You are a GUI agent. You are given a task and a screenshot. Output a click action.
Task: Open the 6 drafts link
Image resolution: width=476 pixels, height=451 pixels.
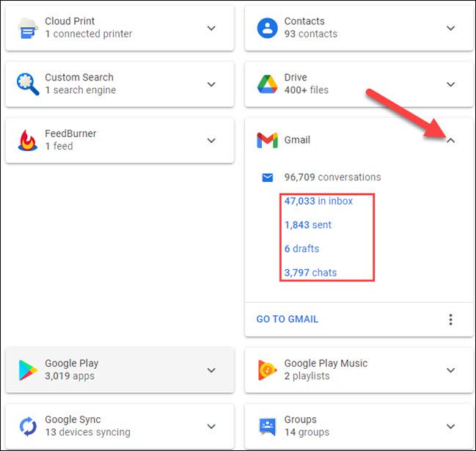pyautogui.click(x=301, y=249)
